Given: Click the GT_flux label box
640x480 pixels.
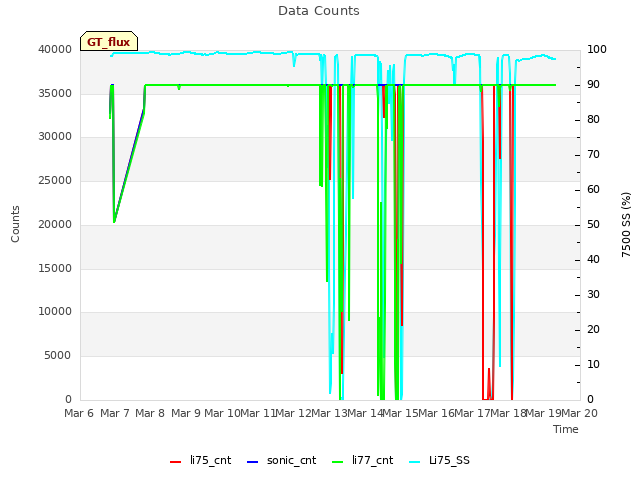Looking at the screenshot, I should coord(109,42).
